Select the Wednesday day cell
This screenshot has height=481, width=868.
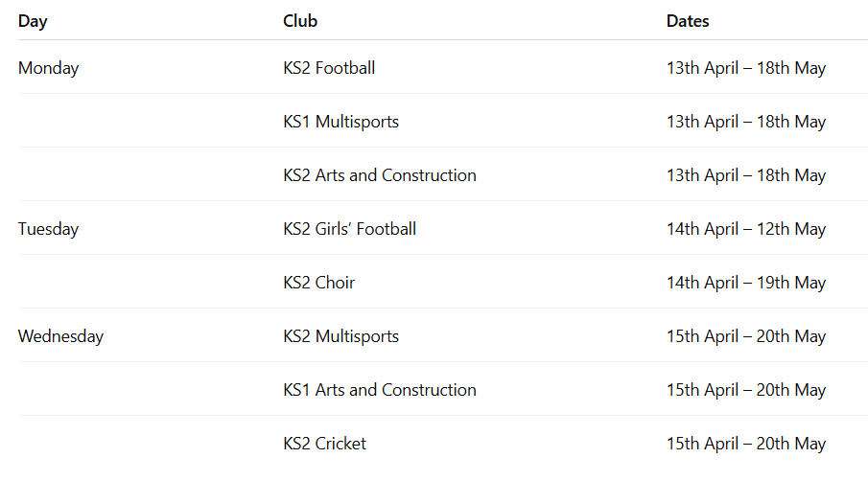[60, 336]
